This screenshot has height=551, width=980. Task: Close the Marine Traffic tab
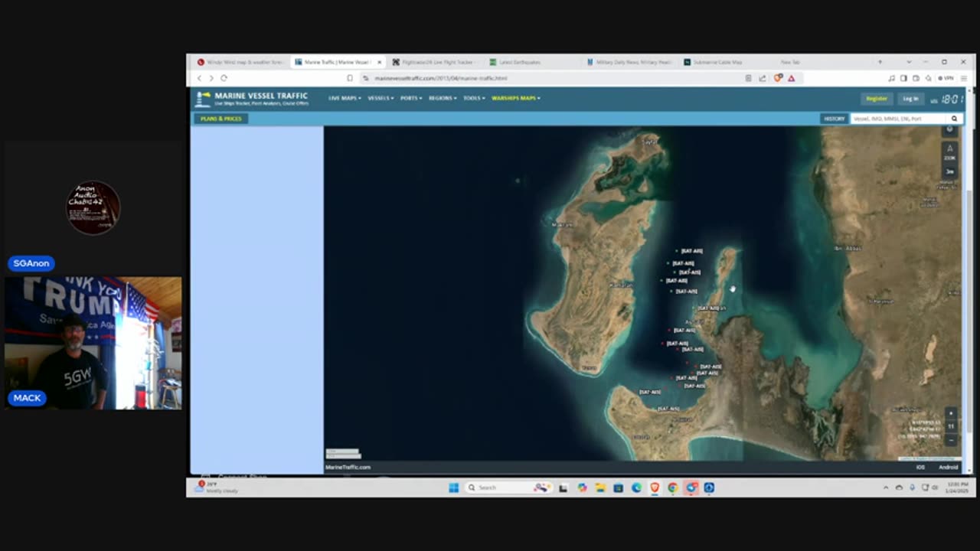pos(379,62)
